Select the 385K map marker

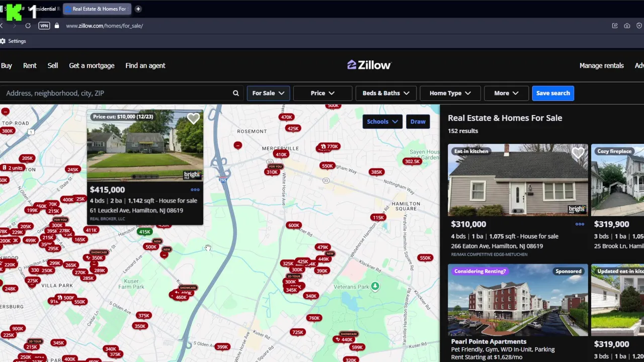[x=376, y=172]
